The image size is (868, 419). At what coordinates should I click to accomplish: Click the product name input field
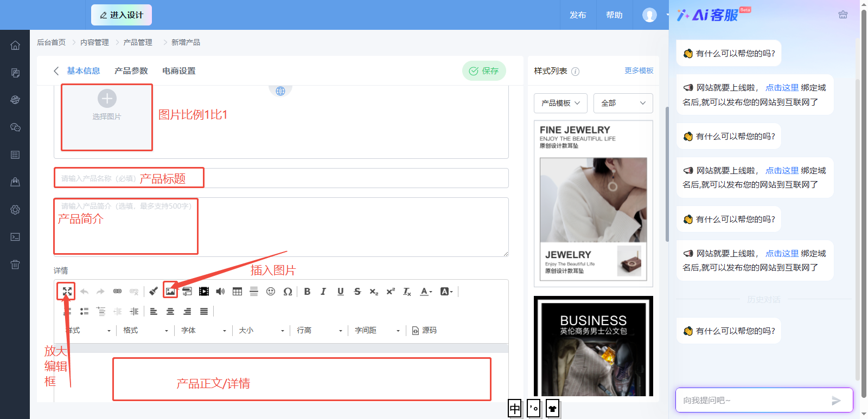(281, 178)
